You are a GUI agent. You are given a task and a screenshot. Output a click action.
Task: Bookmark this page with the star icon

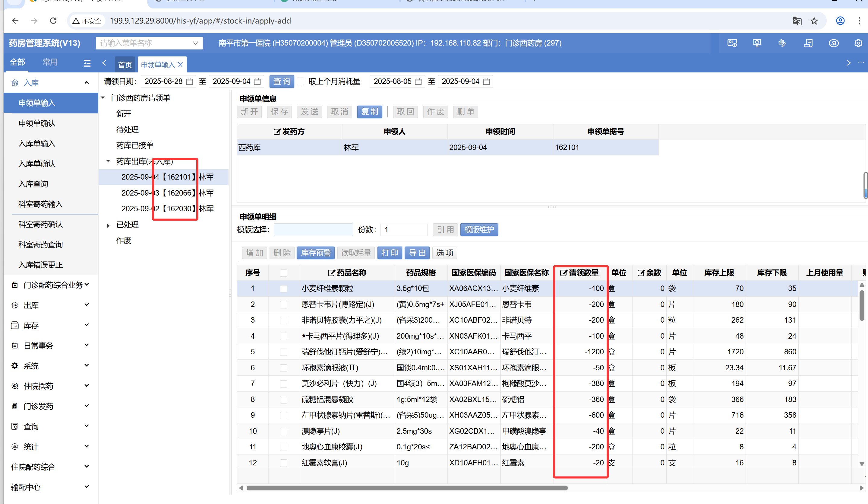tap(814, 21)
